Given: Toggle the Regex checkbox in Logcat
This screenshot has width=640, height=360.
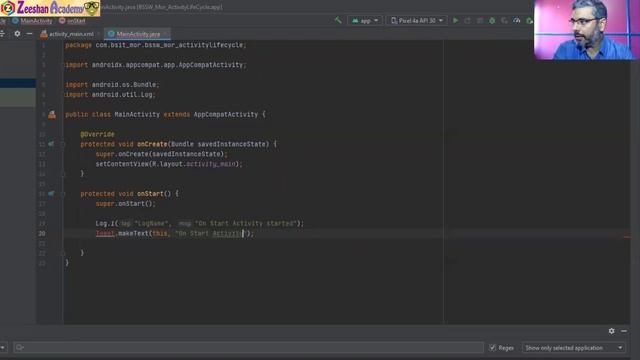Looking at the screenshot, I should pos(493,348).
